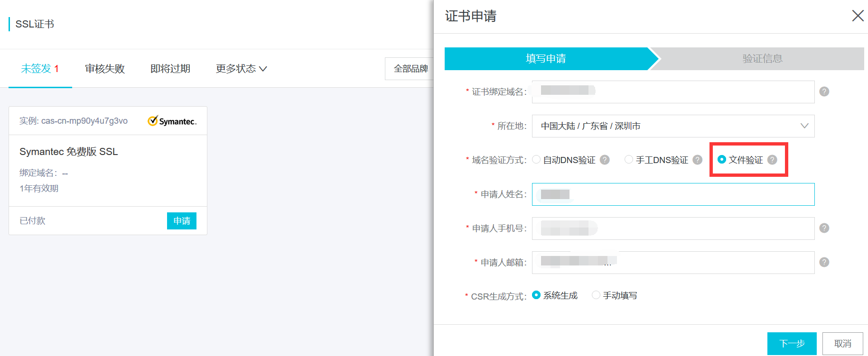Choose 系统生成 for CSR generation

pyautogui.click(x=536, y=295)
